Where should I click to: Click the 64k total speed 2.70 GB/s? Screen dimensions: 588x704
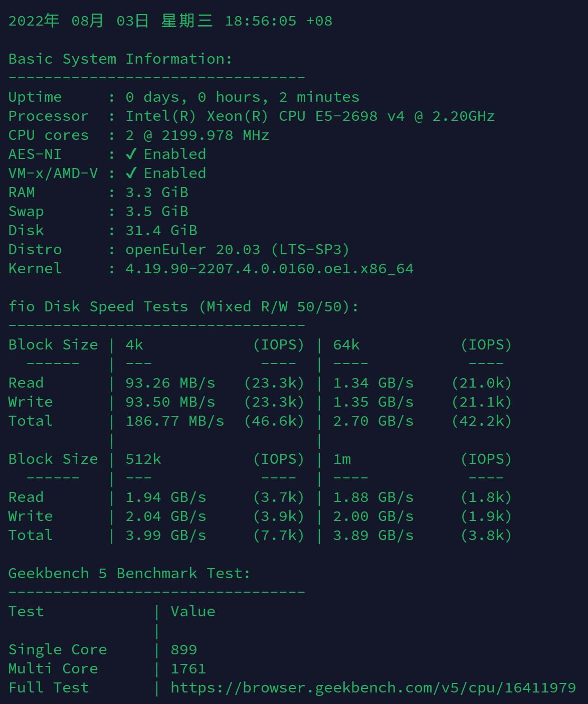coord(373,421)
